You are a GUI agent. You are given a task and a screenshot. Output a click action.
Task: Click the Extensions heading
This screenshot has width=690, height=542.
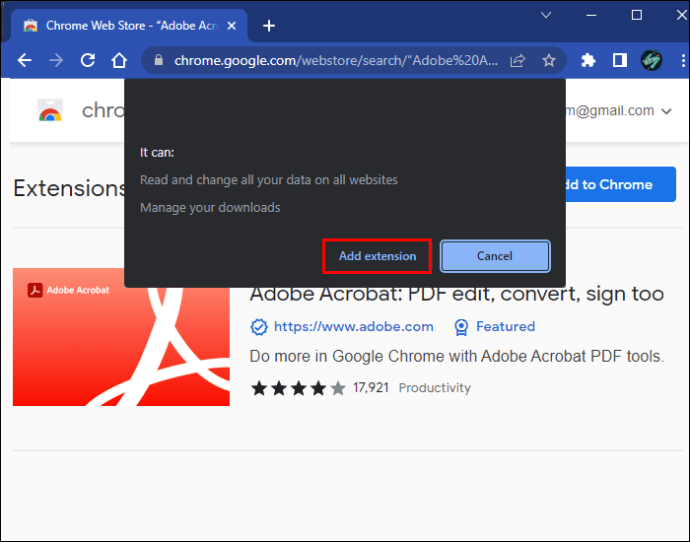coord(70,188)
